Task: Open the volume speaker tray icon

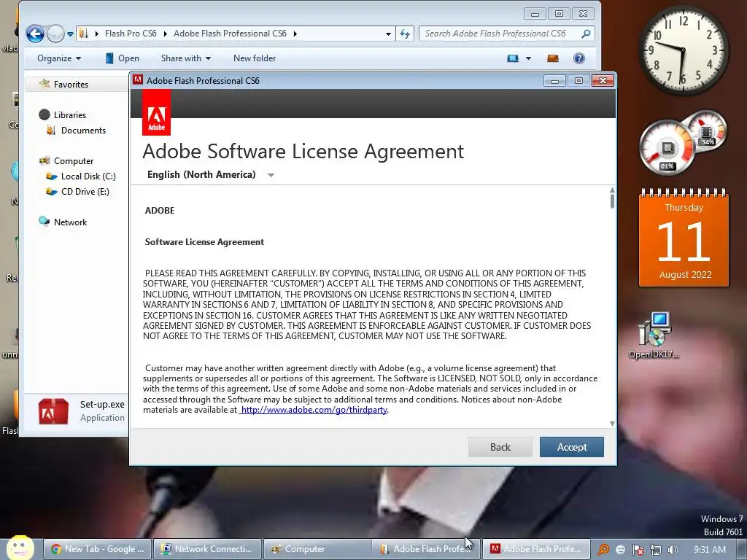Action: pyautogui.click(x=673, y=550)
